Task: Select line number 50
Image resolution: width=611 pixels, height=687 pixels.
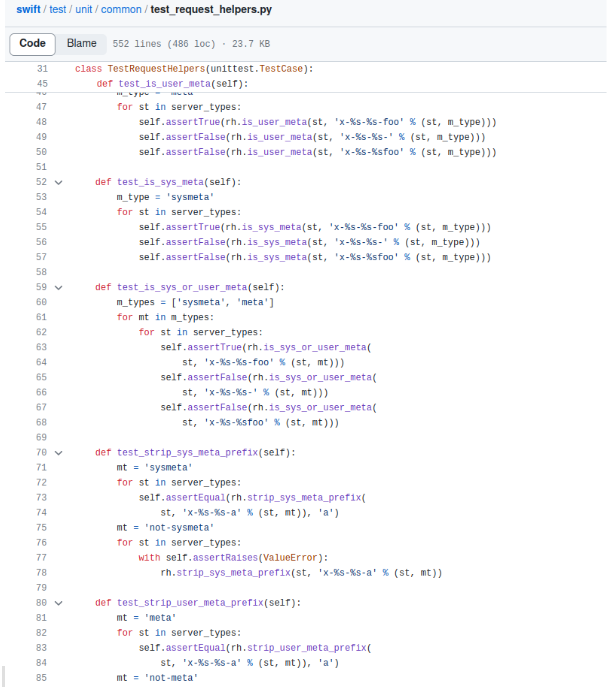Action: [x=41, y=152]
